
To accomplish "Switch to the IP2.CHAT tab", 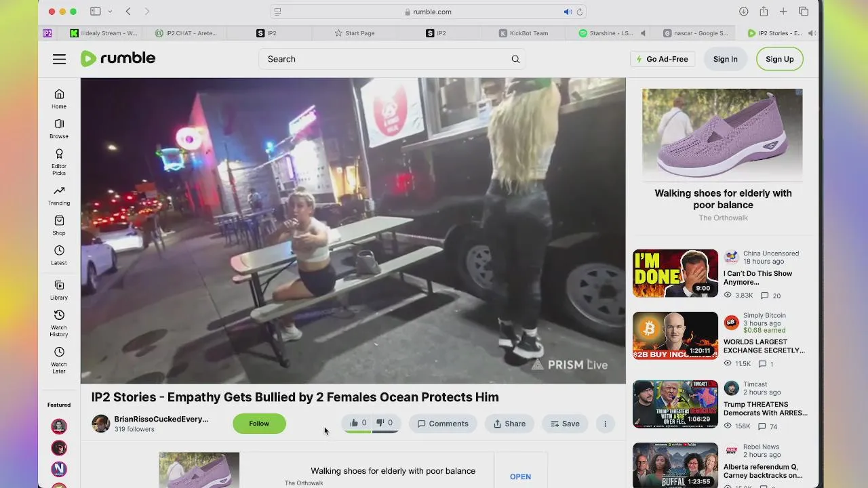I will click(x=185, y=33).
